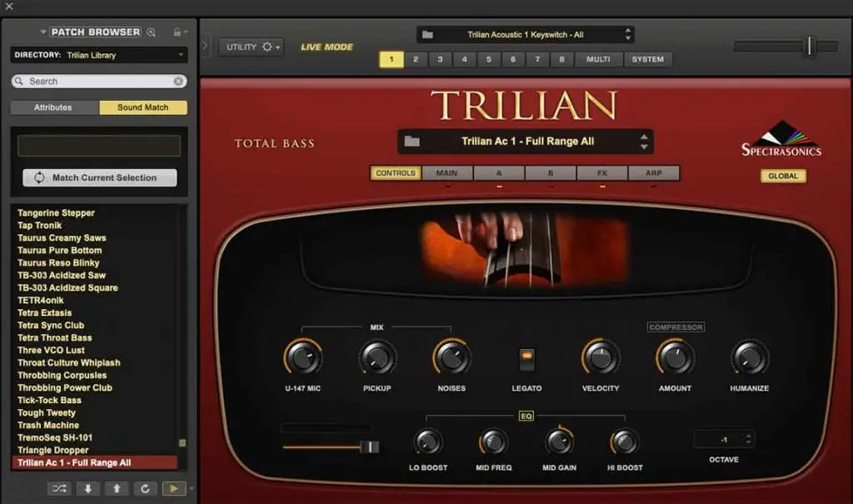Click the audition play button in browser

pos(173,489)
